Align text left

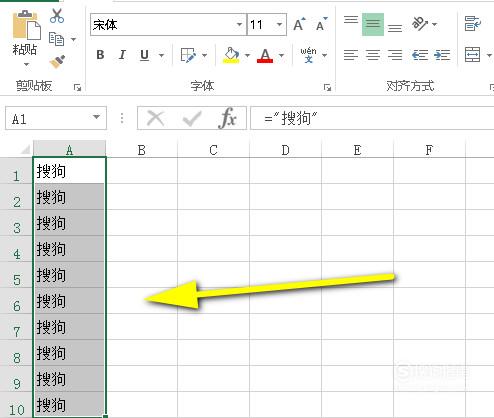click(351, 55)
